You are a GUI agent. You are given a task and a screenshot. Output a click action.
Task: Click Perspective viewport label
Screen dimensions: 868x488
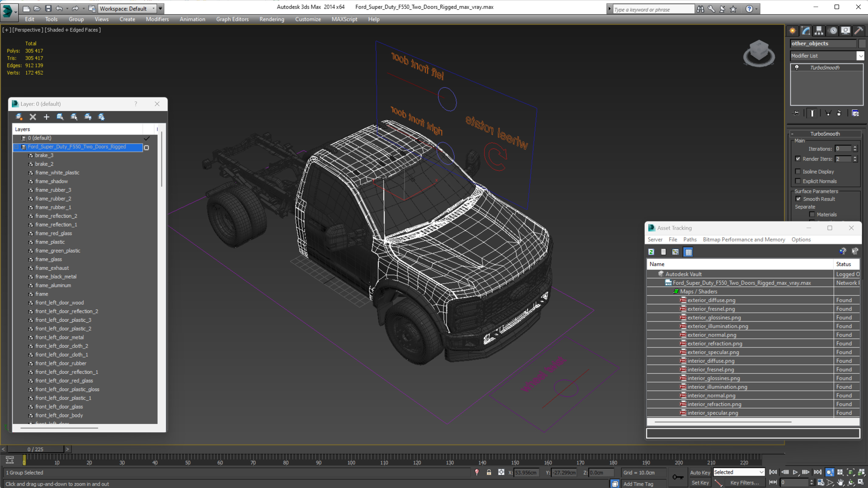coord(28,29)
